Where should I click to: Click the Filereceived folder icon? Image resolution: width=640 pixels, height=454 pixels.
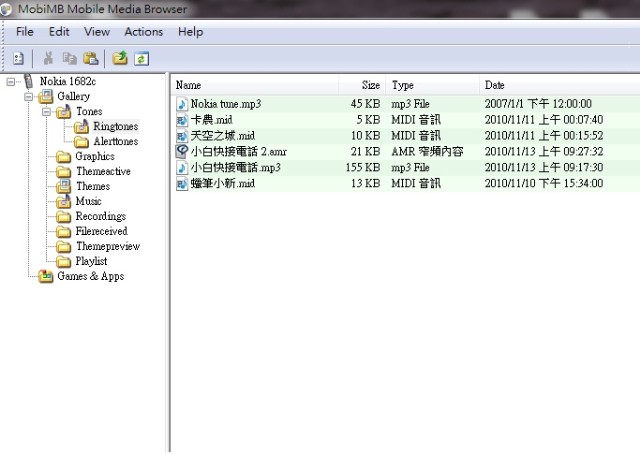pyautogui.click(x=63, y=231)
